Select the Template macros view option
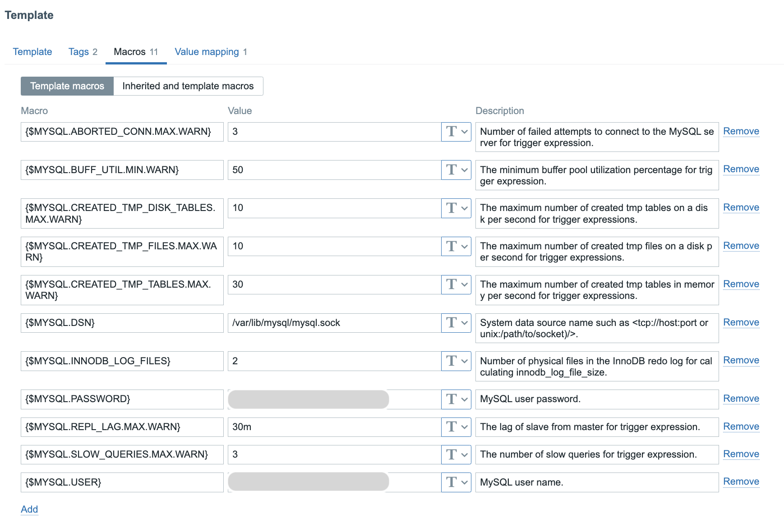This screenshot has height=532, width=784. [67, 86]
